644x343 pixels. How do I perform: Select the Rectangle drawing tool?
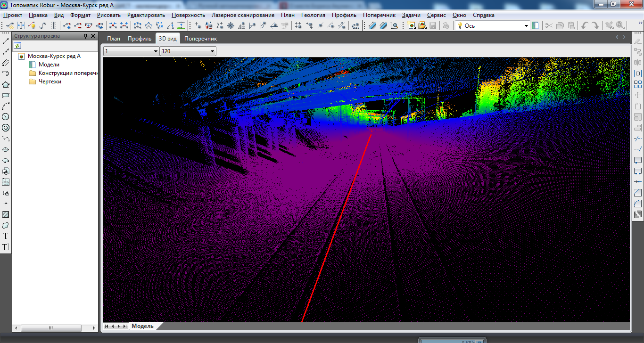[x=6, y=96]
